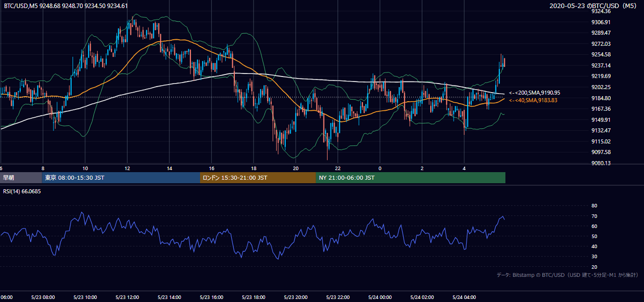The width and height of the screenshot is (644, 302).
Task: Click hour label 22 under the price chart
Action: 338,169
